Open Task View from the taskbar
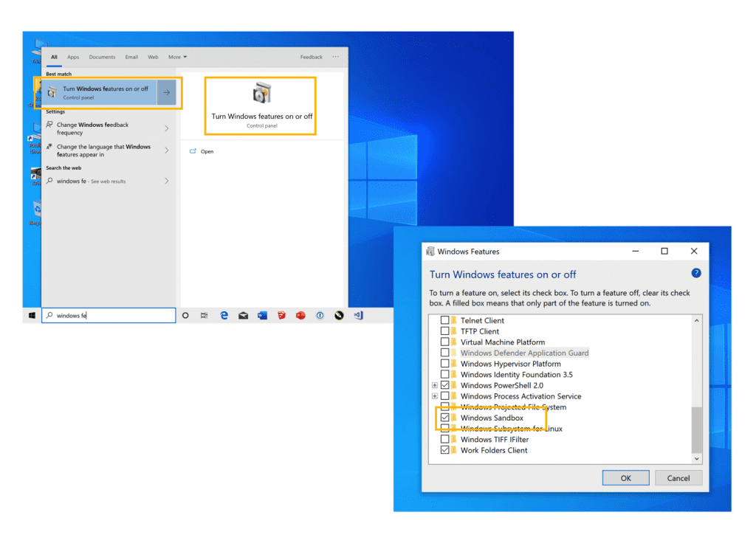Viewport: 756px width, 546px height. click(x=205, y=315)
